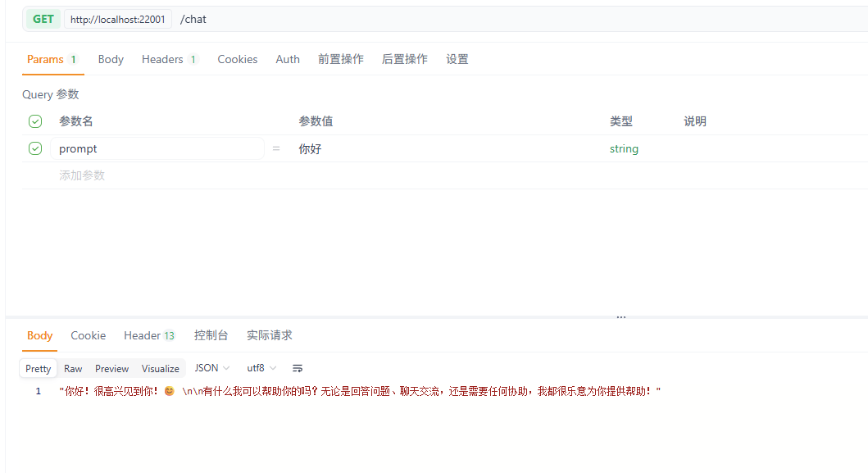Image resolution: width=868 pixels, height=473 pixels.
Task: Switch response view to Raw
Action: [72, 368]
